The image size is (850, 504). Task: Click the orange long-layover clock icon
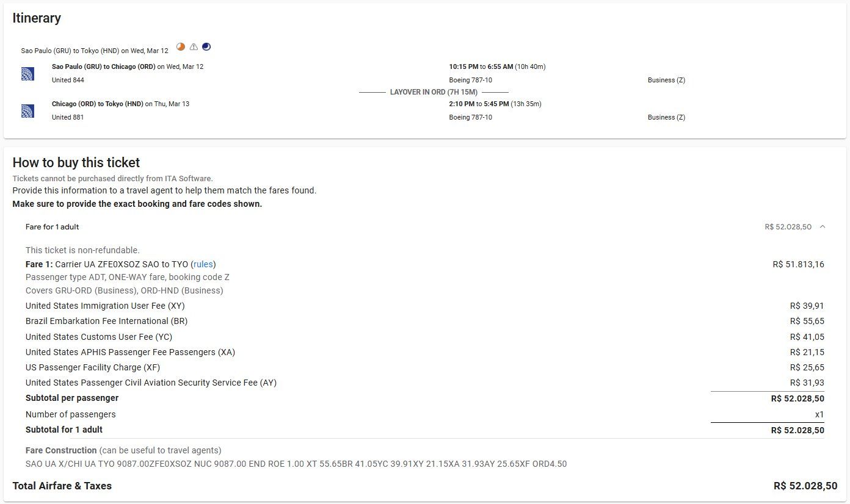tap(181, 46)
